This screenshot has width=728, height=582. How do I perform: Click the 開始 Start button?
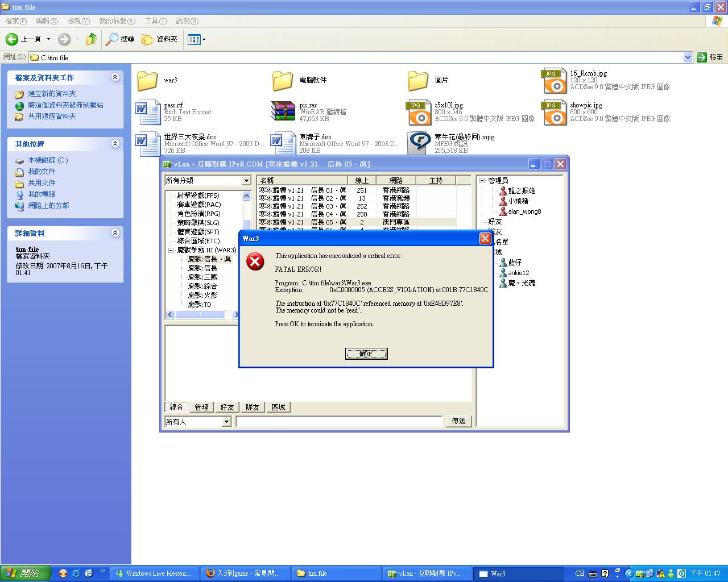26,573
